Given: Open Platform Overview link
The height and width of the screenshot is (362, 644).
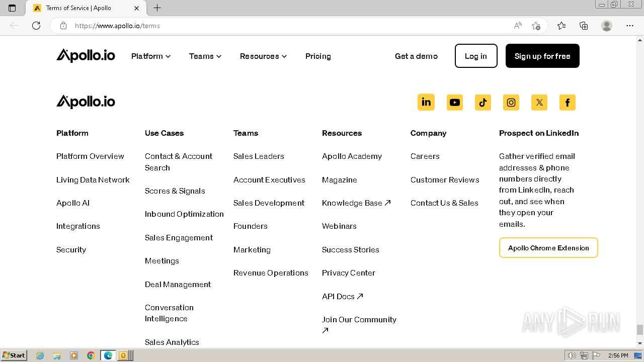Looking at the screenshot, I should point(90,156).
